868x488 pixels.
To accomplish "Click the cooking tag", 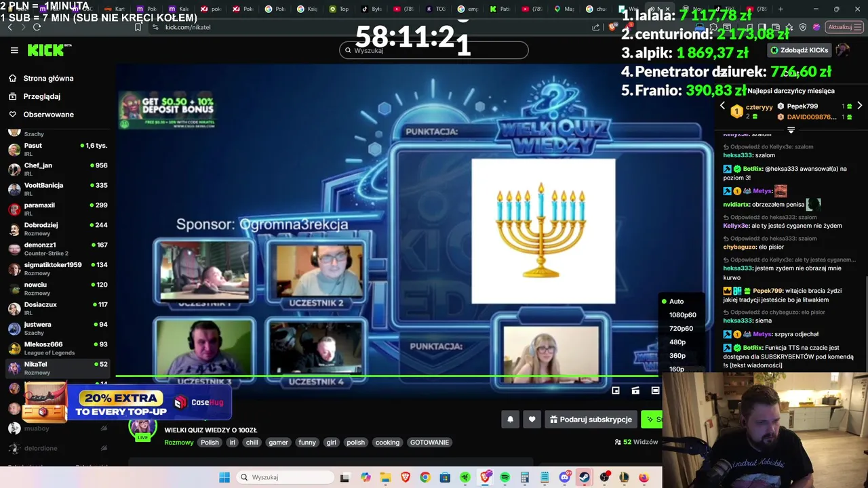I will [387, 442].
